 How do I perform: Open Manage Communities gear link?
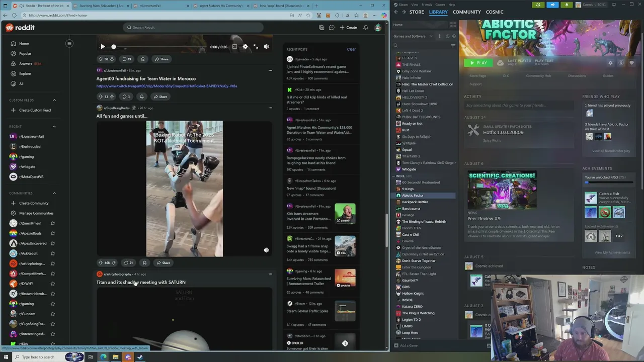32,213
